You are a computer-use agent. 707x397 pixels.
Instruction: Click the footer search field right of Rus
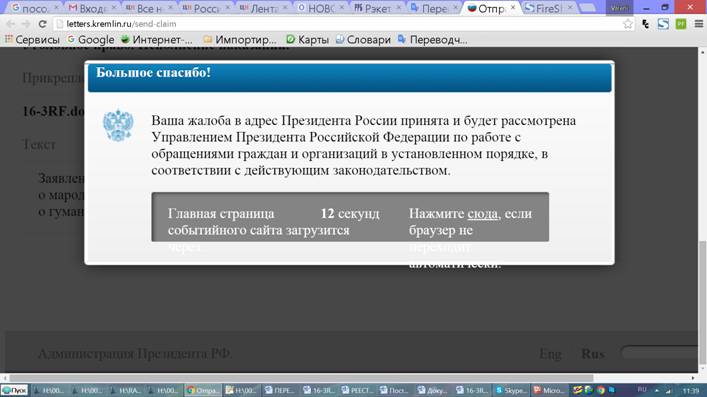[x=659, y=353]
